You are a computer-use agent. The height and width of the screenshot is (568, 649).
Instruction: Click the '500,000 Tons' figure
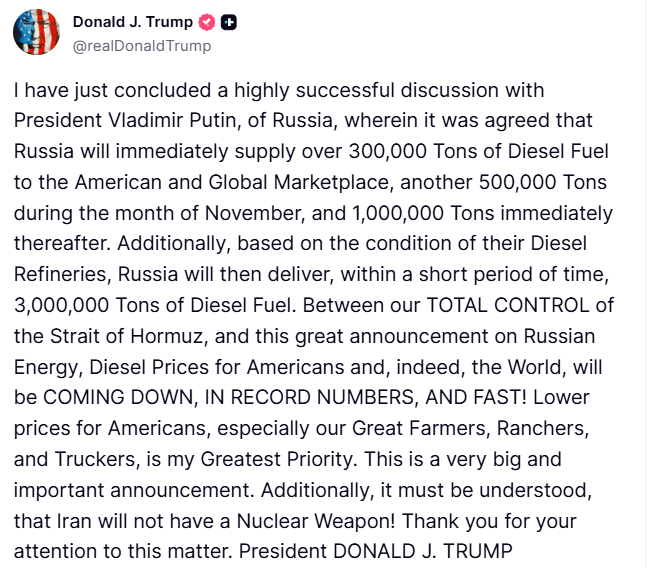pyautogui.click(x=543, y=182)
